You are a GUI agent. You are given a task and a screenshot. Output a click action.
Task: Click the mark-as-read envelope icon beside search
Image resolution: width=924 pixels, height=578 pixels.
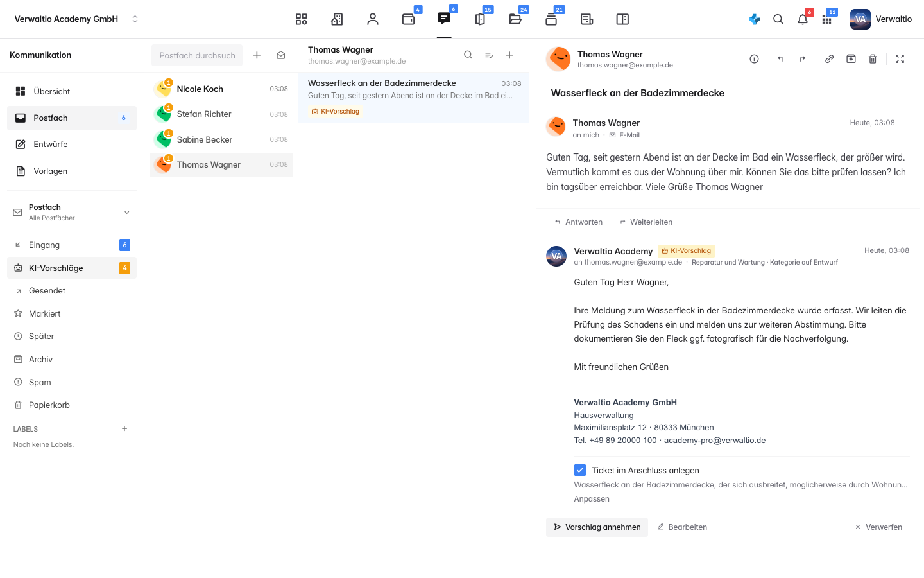pos(281,55)
